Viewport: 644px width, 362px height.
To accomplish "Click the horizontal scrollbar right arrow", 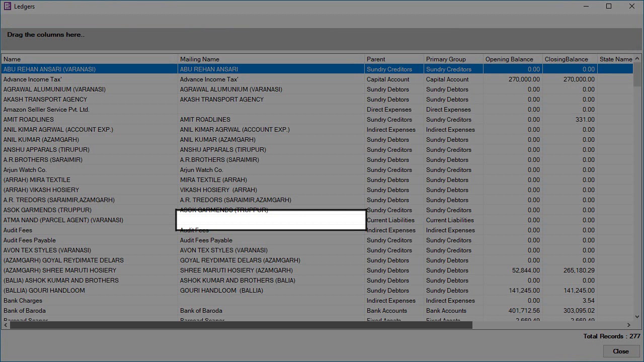I will coord(628,325).
